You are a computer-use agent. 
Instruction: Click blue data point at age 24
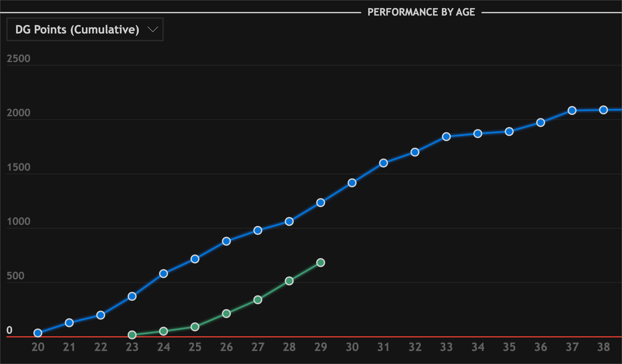164,274
